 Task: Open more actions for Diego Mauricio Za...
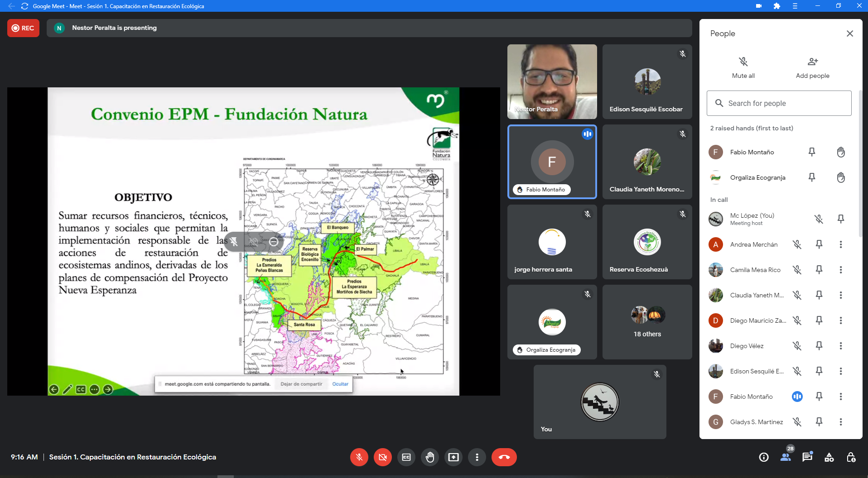(x=841, y=320)
